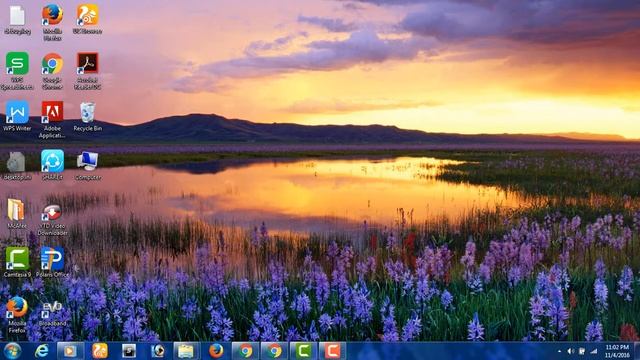Viewport: 640px width, 360px height.
Task: Open the volume control in tray
Action: pos(571,351)
